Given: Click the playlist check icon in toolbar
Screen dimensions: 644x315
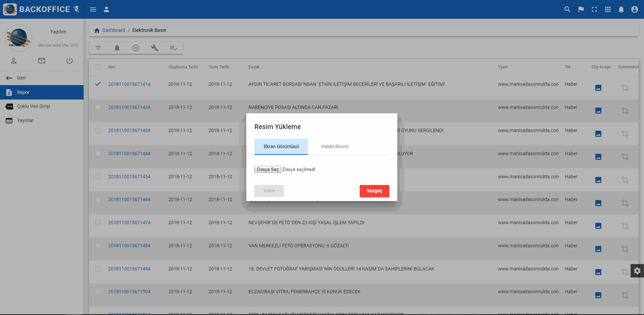Looking at the screenshot, I should (x=173, y=48).
